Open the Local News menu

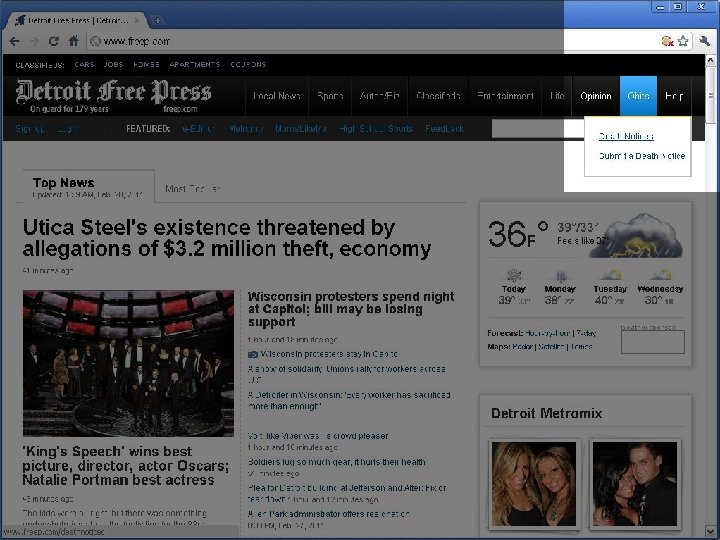coord(277,96)
